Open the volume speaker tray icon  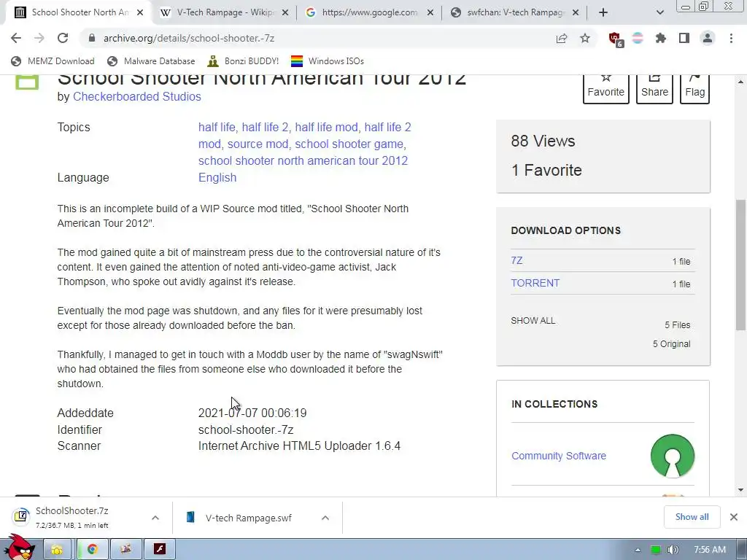[x=673, y=550]
